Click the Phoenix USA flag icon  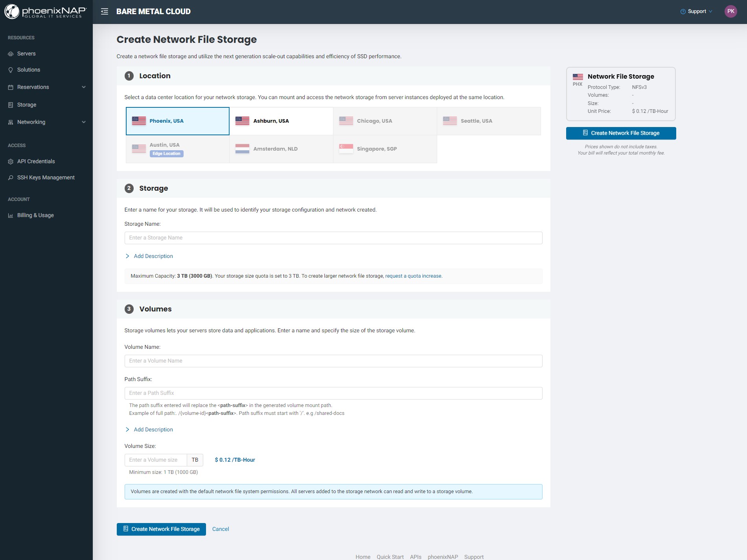coord(139,121)
